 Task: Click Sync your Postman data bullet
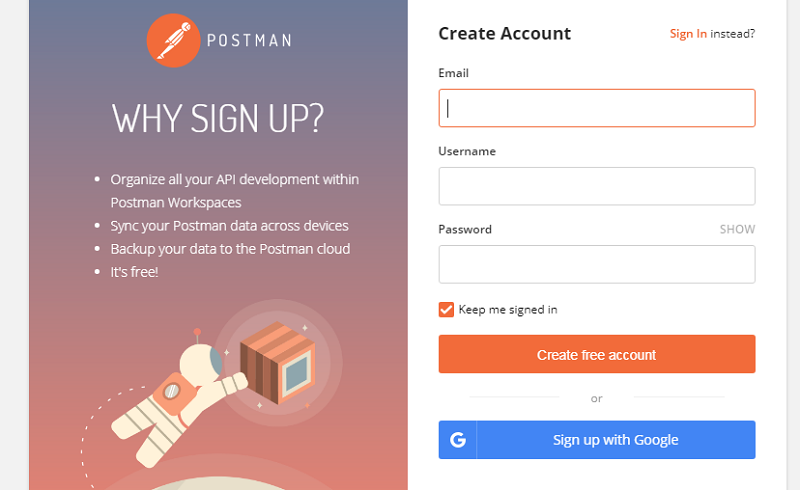229,226
